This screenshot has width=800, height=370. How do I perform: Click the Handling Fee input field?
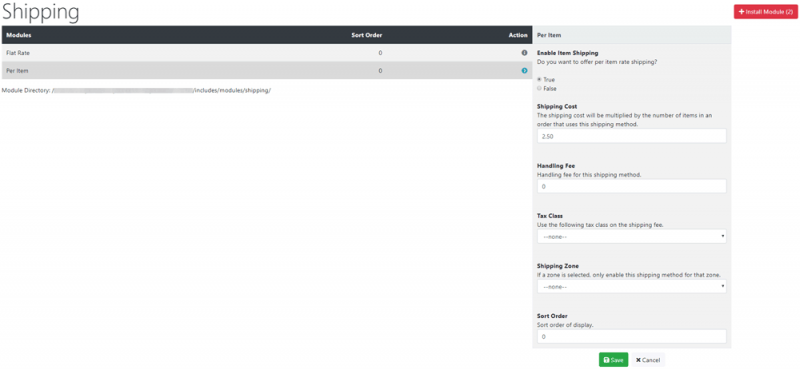click(x=632, y=187)
